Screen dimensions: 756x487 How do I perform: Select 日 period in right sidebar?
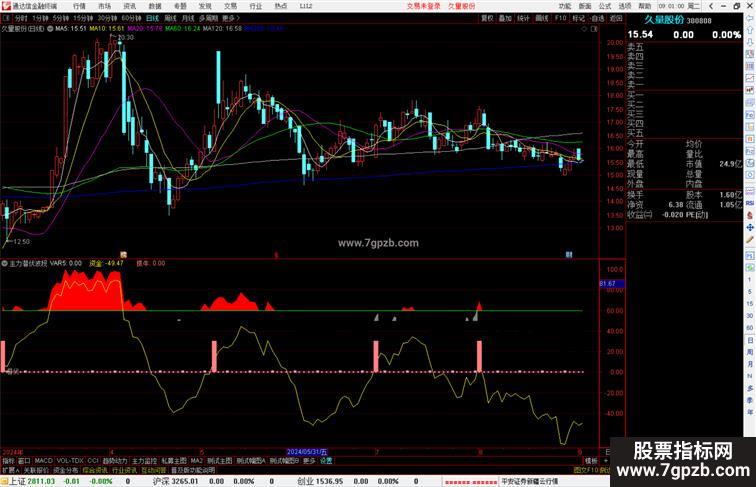pos(750,340)
